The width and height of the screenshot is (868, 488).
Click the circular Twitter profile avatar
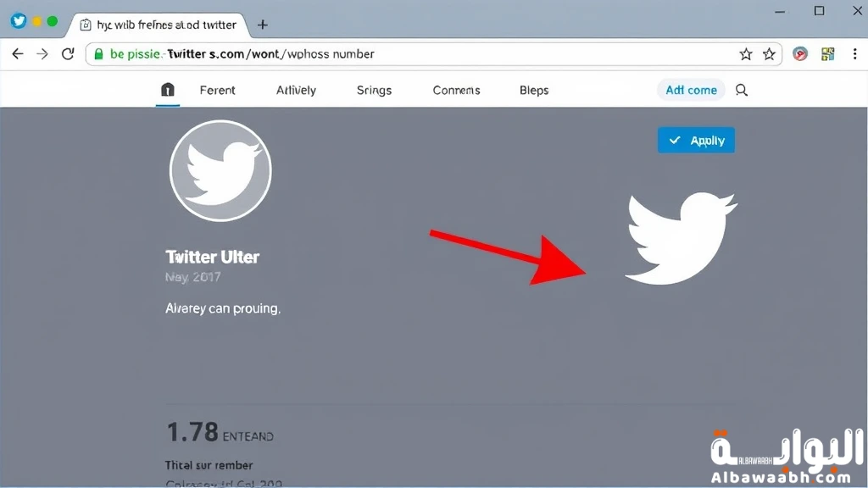pos(220,170)
